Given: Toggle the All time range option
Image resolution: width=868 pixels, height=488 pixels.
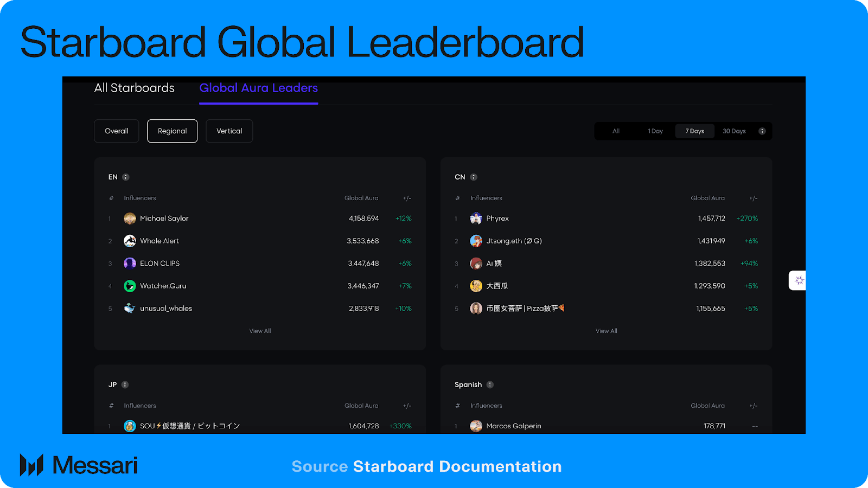Looking at the screenshot, I should click(615, 131).
